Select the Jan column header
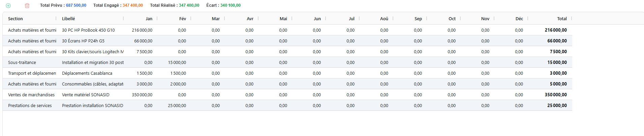This screenshot has height=136, width=644. 149,19
